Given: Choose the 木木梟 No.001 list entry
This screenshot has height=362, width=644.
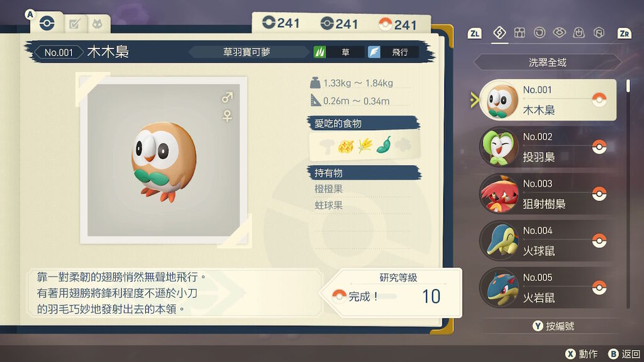Looking at the screenshot, I should coord(548,100).
